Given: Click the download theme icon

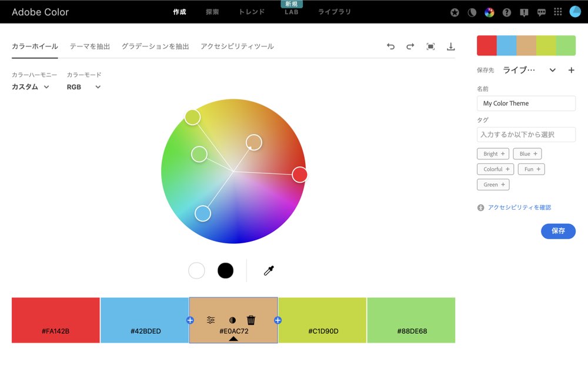Looking at the screenshot, I should coord(451,46).
